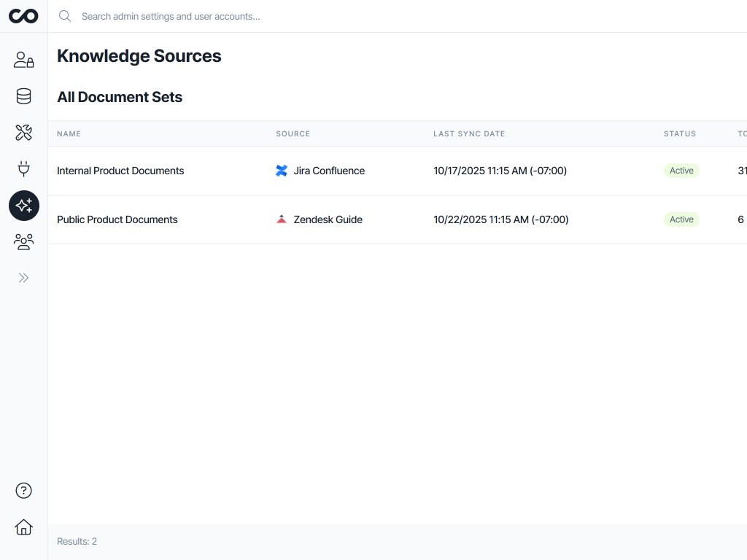Sort by the NAME column header
747x560 pixels.
pos(69,133)
